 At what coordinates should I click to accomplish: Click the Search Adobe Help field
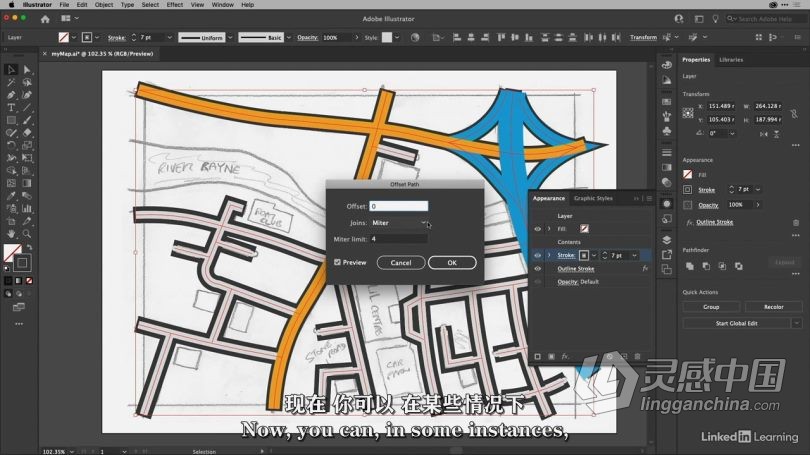pyautogui.click(x=766, y=19)
